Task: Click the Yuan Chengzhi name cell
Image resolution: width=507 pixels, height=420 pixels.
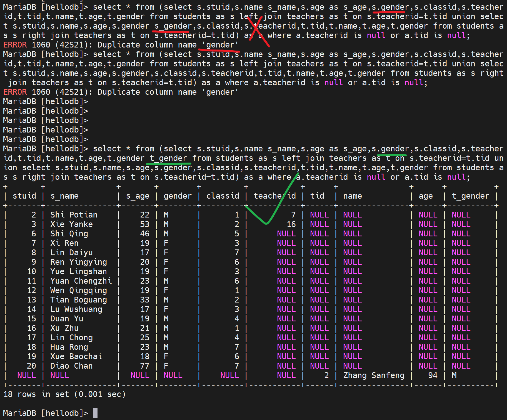Action: pyautogui.click(x=81, y=281)
